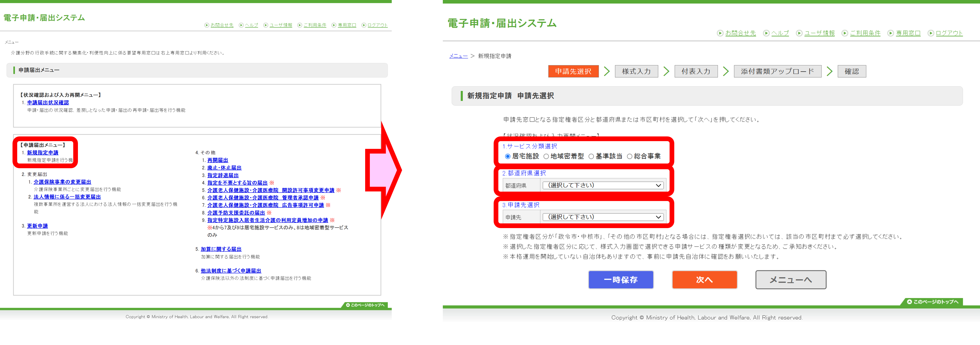Go to 添付書類アップロード step tab
This screenshot has width=980, height=345.
[777, 71]
